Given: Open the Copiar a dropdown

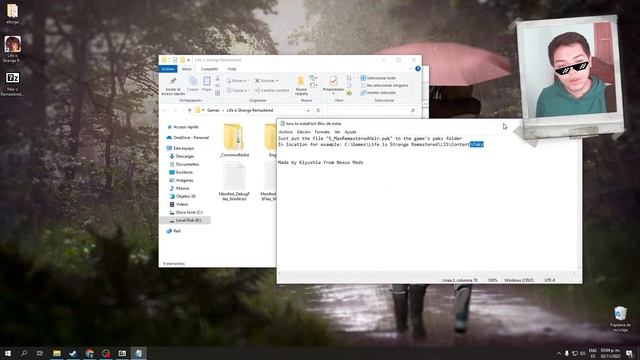Looking at the screenshot, I should point(237,90).
